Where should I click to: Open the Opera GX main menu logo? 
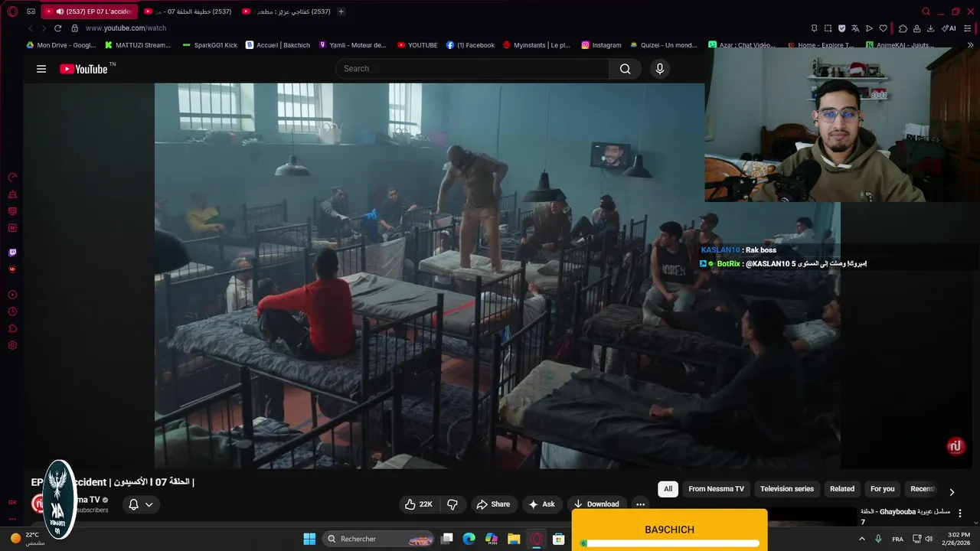12,11
